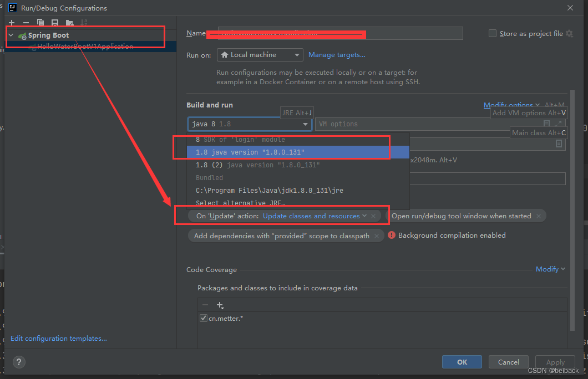Select the C:\Program Files\Java\jdk1.8.0_131\jre entry
The height and width of the screenshot is (379, 588).
point(298,190)
